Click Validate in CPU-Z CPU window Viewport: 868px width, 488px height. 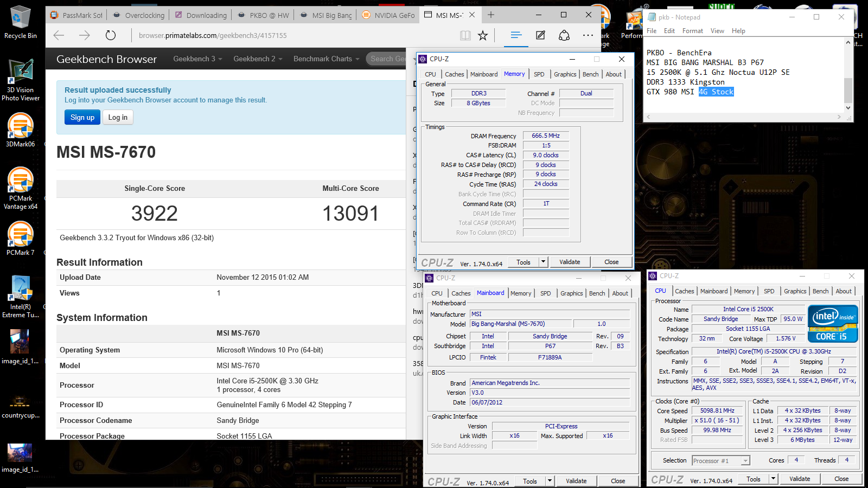(800, 479)
